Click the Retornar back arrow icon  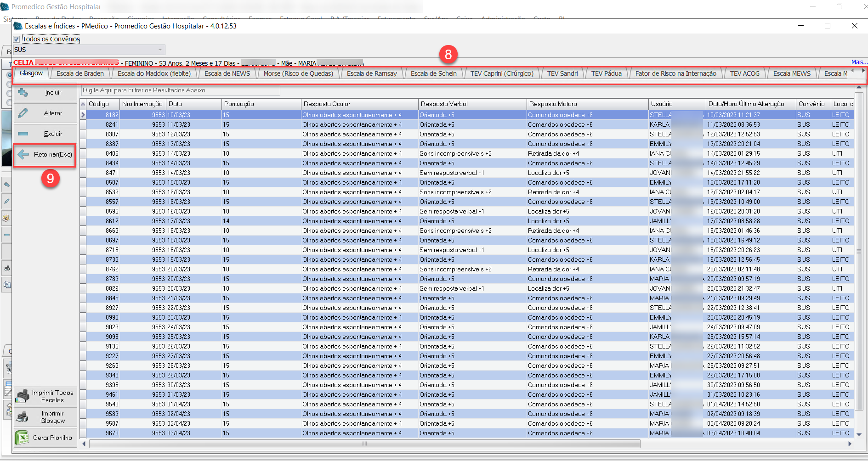click(x=23, y=155)
